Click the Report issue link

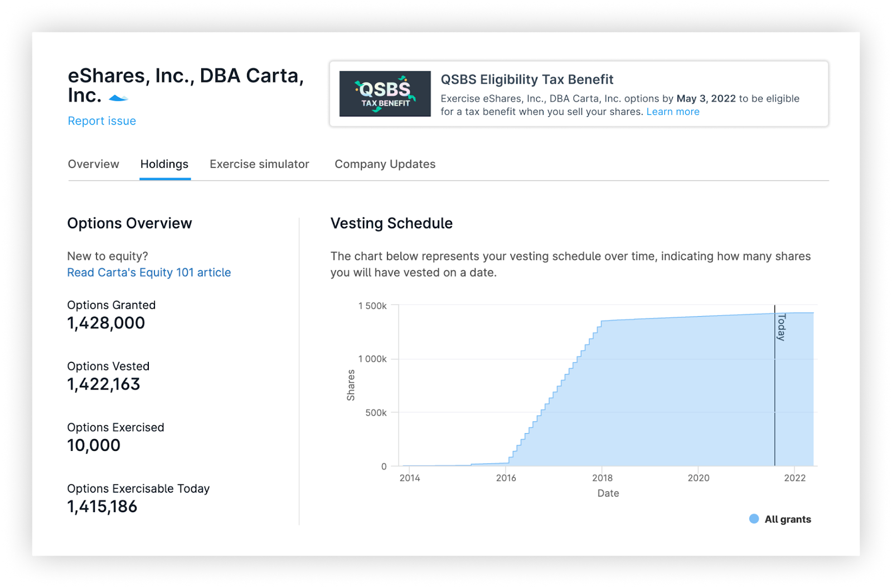pos(102,121)
